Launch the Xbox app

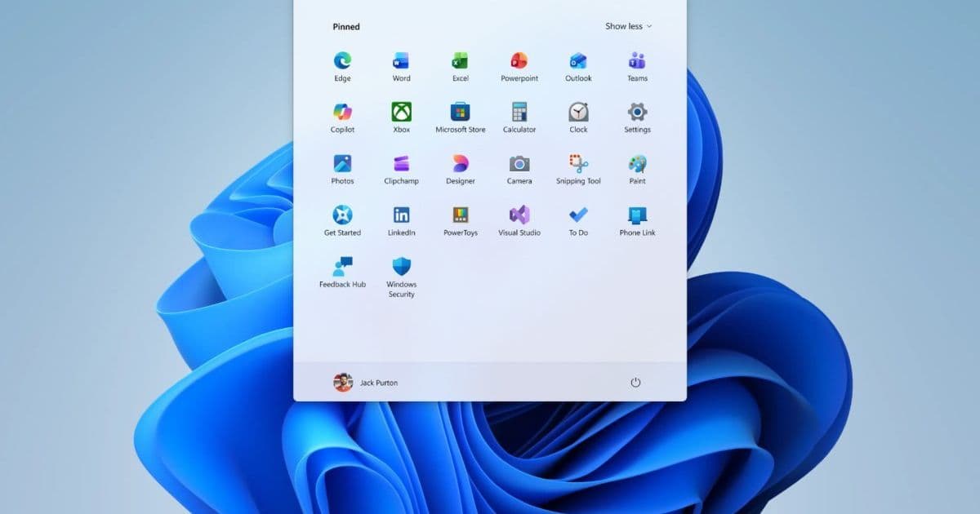click(401, 112)
